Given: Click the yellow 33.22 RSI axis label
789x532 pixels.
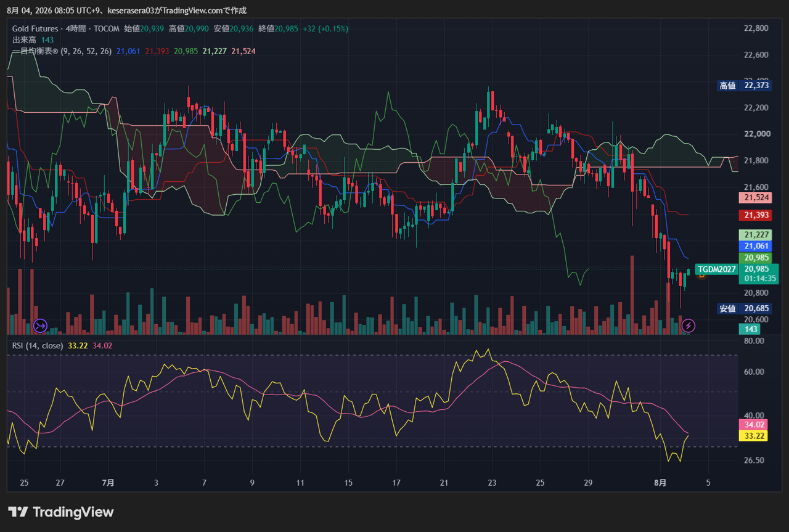Looking at the screenshot, I should (754, 436).
